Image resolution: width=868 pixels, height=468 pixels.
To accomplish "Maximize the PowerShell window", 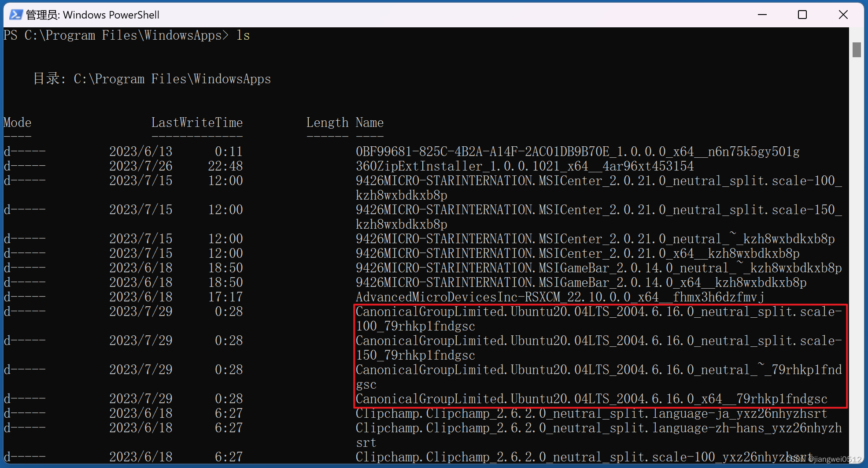I will click(x=802, y=15).
